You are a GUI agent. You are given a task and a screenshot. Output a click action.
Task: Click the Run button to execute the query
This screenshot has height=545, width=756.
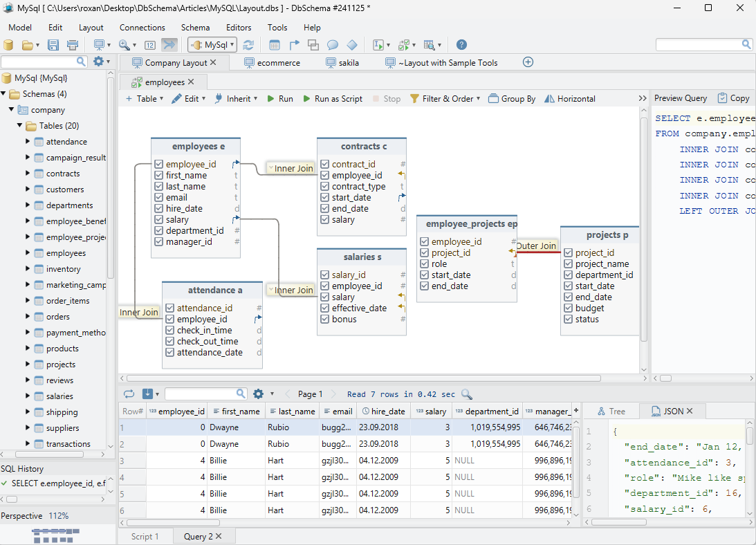click(280, 98)
